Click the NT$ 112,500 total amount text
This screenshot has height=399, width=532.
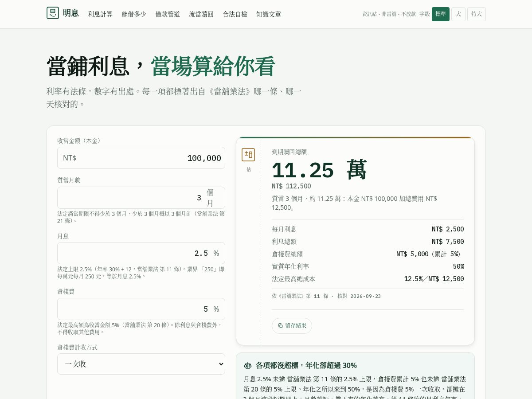[x=291, y=186]
